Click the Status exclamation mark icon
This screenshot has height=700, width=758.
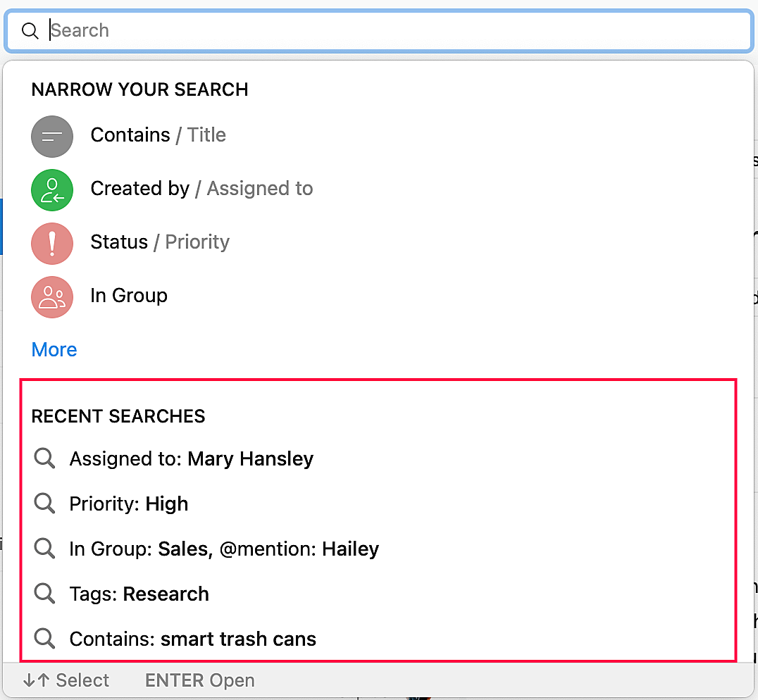coord(52,243)
